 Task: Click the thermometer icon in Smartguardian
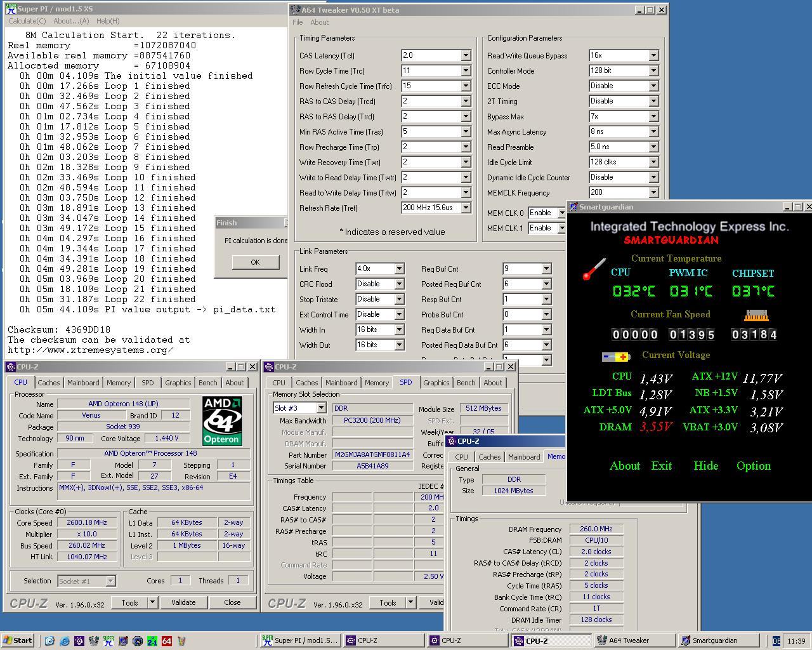click(x=594, y=269)
